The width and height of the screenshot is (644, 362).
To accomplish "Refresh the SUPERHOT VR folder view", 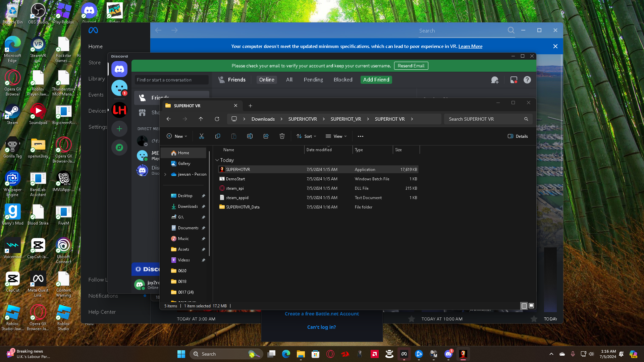I will tap(217, 119).
